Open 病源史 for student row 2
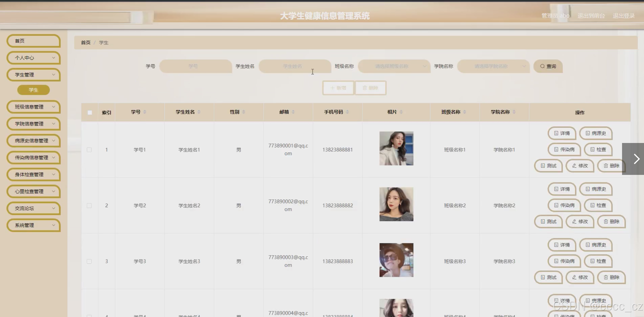The width and height of the screenshot is (644, 317). (596, 189)
